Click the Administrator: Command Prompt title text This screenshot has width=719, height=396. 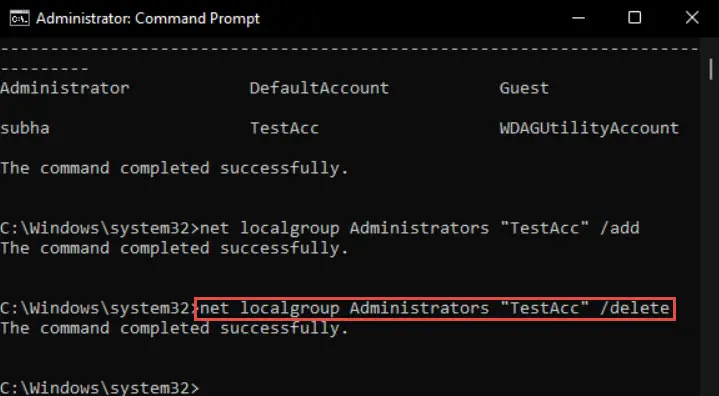pyautogui.click(x=148, y=18)
